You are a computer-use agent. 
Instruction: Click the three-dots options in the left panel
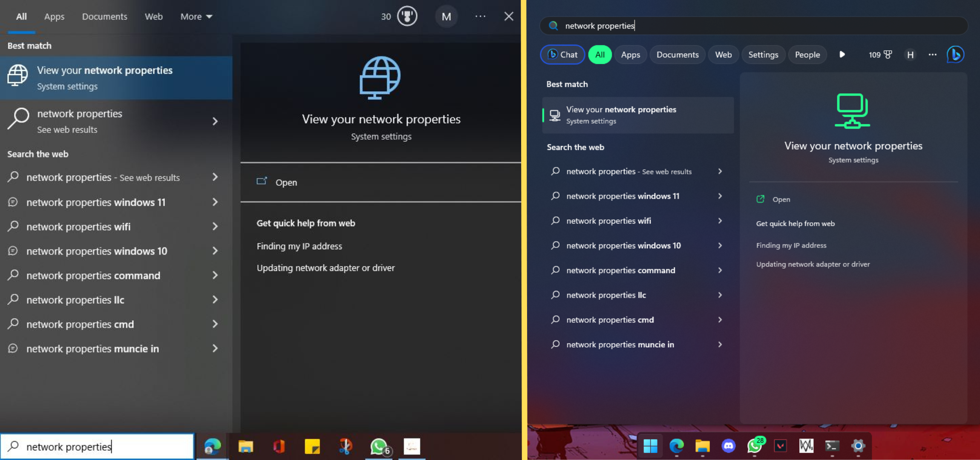click(x=480, y=17)
